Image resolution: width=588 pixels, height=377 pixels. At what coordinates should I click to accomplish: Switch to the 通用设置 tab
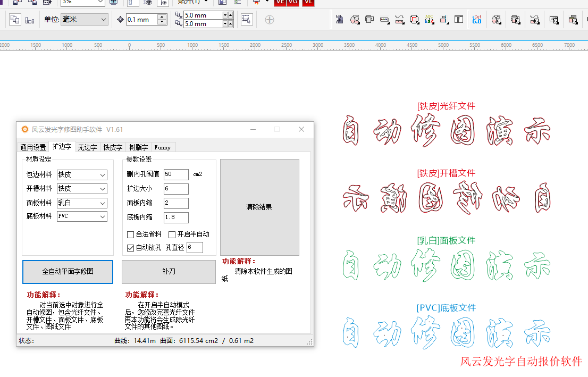coord(33,147)
